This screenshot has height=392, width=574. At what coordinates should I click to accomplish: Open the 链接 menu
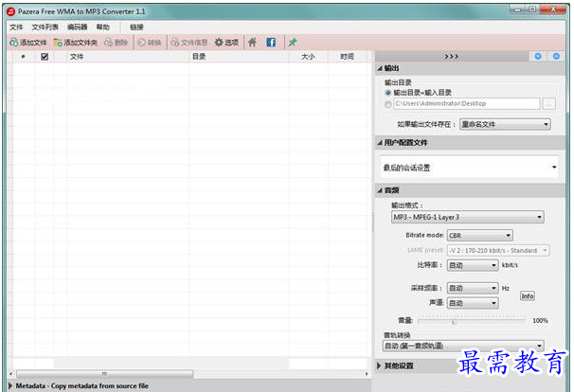[136, 27]
